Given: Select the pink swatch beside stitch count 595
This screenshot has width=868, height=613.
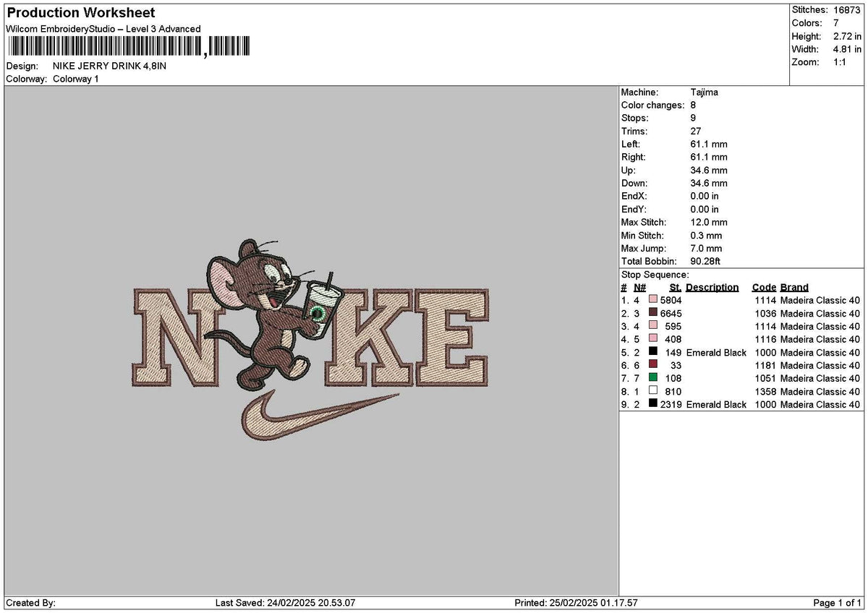Looking at the screenshot, I should pyautogui.click(x=653, y=326).
